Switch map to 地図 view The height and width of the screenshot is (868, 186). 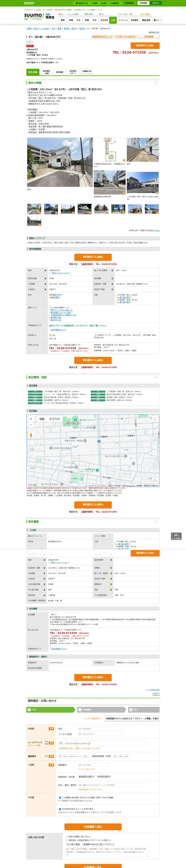pos(42,419)
